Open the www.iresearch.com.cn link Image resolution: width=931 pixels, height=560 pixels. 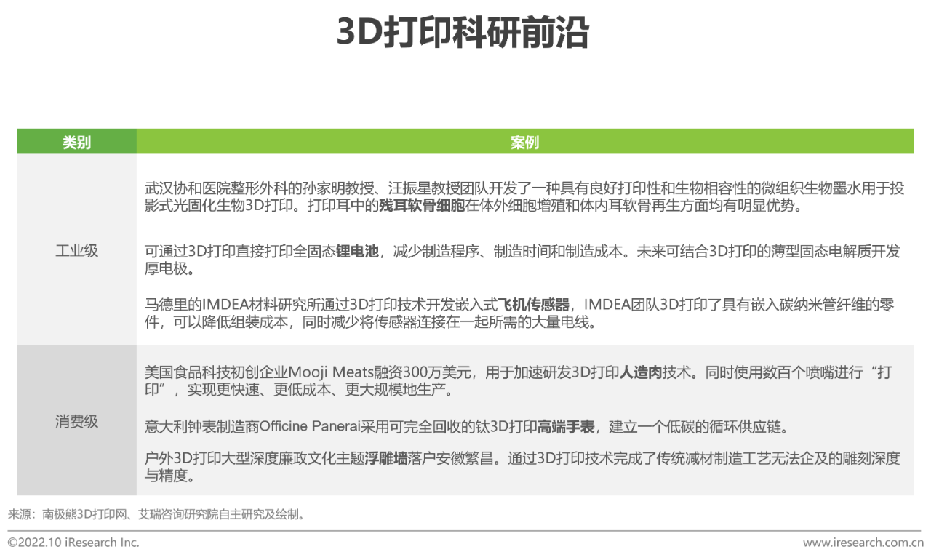[863, 543]
